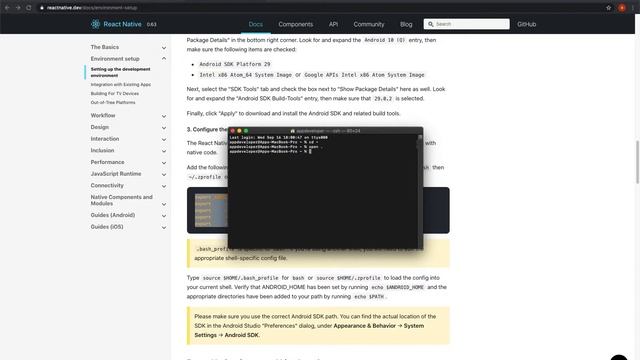Click the 0.63 version label
The height and width of the screenshot is (360, 640).
(x=151, y=24)
